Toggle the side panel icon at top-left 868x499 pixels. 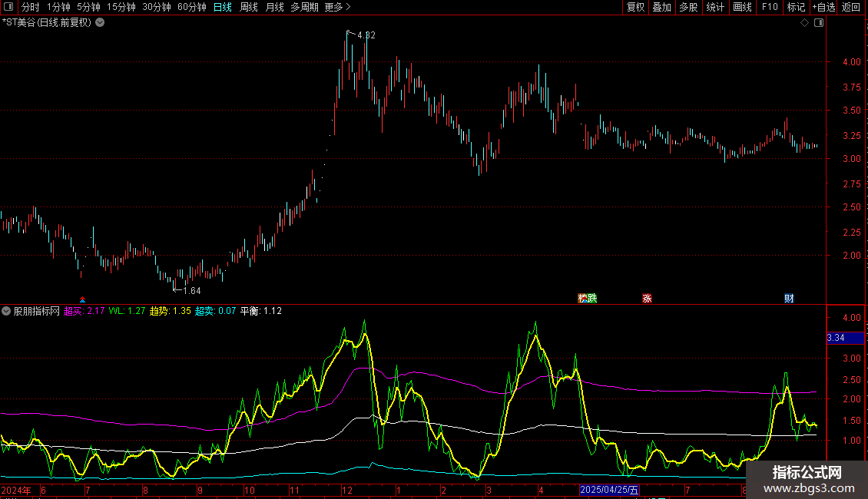pos(8,7)
